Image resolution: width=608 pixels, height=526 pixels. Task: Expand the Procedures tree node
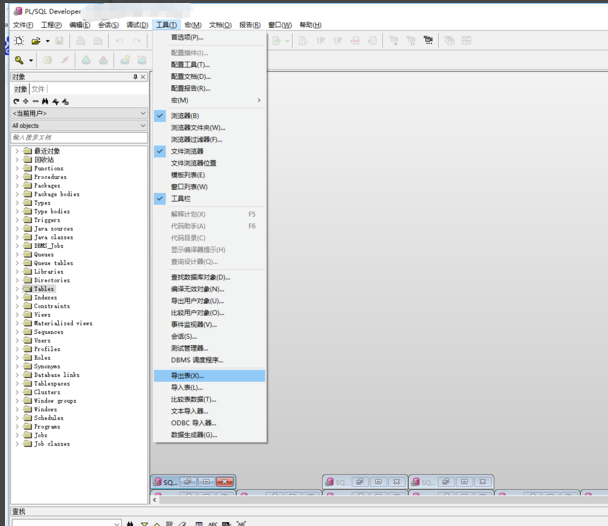(16, 177)
